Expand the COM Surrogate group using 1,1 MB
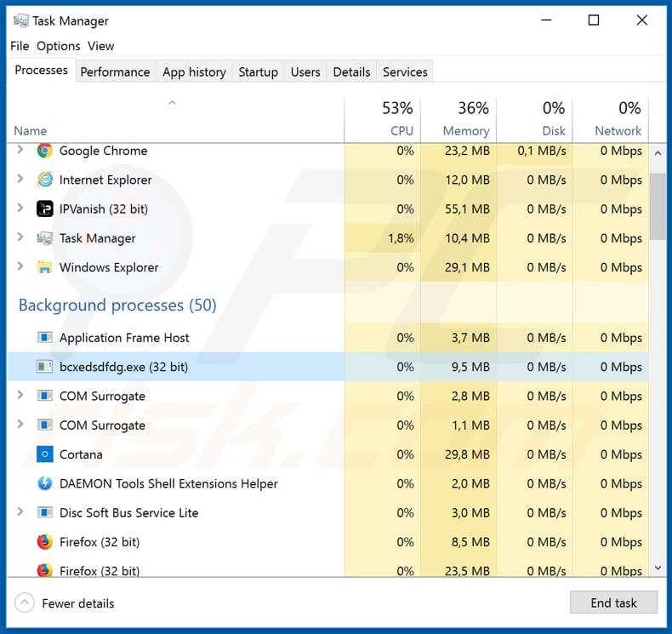The width and height of the screenshot is (672, 634). click(20, 425)
